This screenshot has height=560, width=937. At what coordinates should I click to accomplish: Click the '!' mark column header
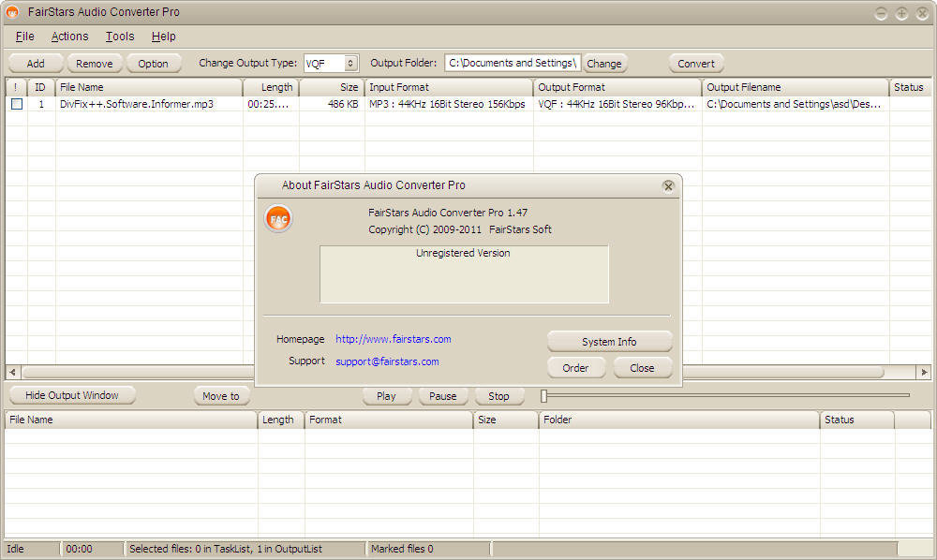point(16,87)
